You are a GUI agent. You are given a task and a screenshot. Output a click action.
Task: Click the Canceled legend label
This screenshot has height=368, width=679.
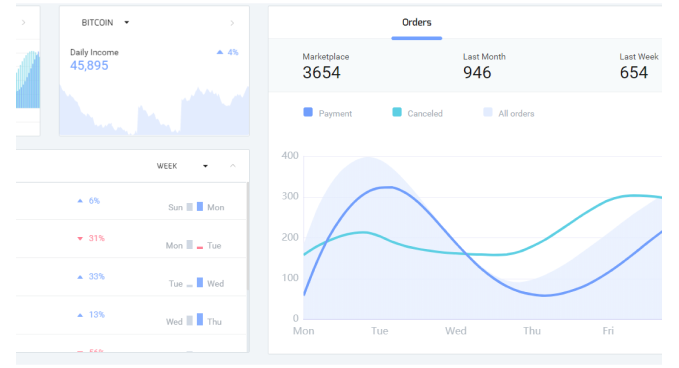[425, 114]
